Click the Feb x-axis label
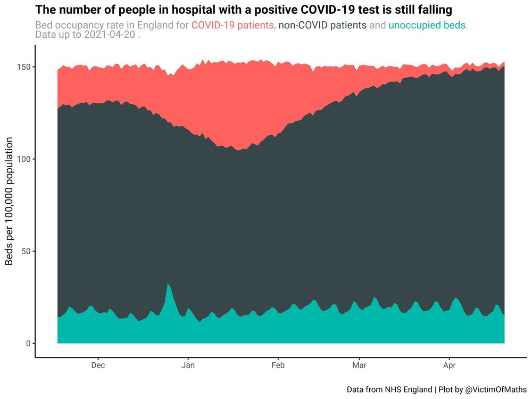The width and height of the screenshot is (532, 399). pos(278,365)
